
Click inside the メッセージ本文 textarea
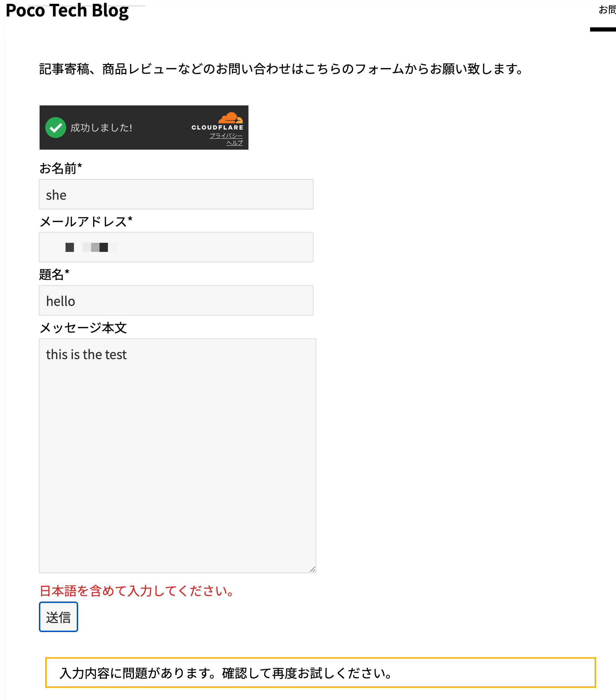[178, 455]
